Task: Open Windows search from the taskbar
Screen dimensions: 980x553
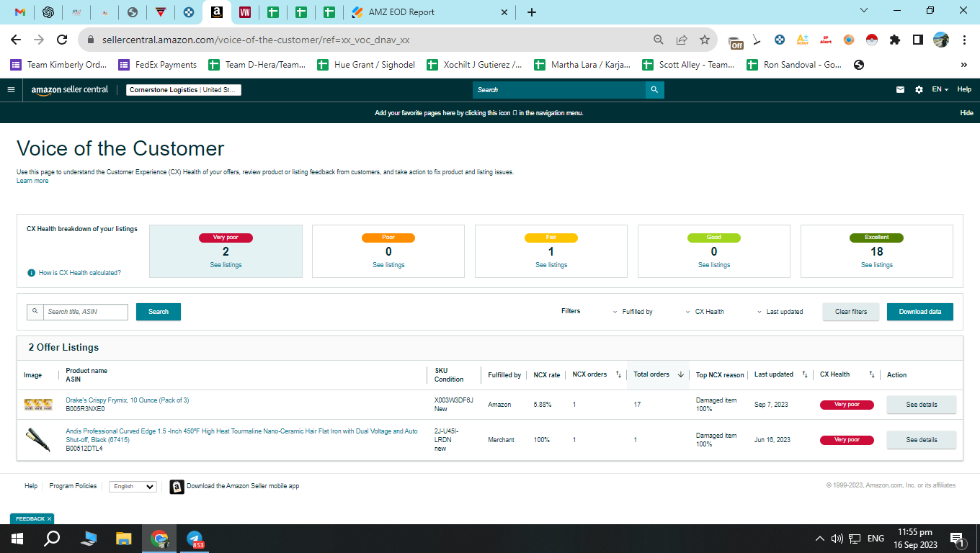Action: (x=52, y=539)
